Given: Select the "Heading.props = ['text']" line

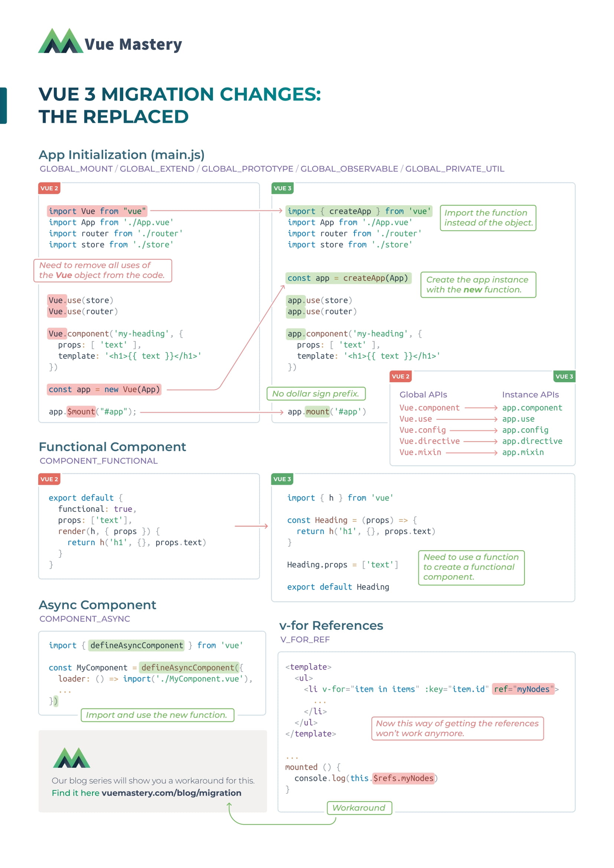Looking at the screenshot, I should (x=343, y=565).
